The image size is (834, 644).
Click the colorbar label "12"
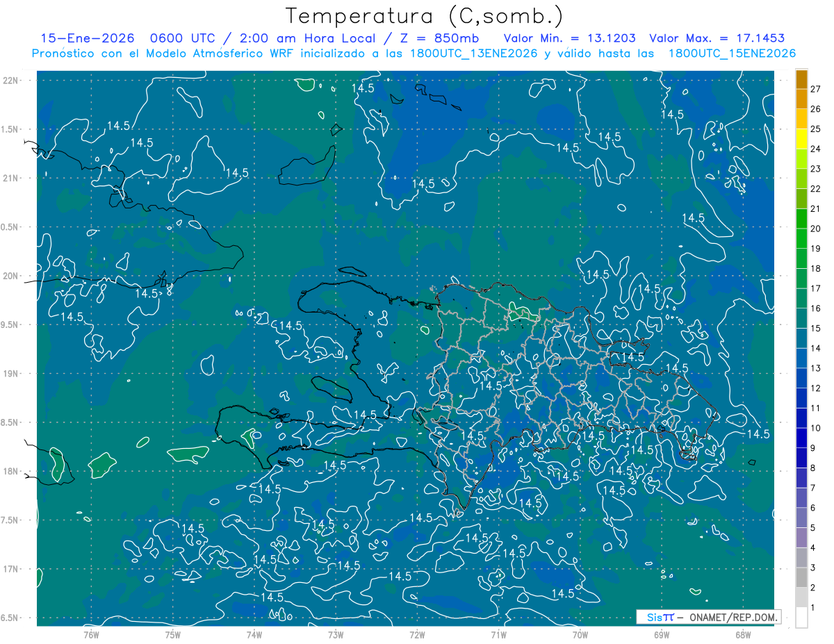816,388
